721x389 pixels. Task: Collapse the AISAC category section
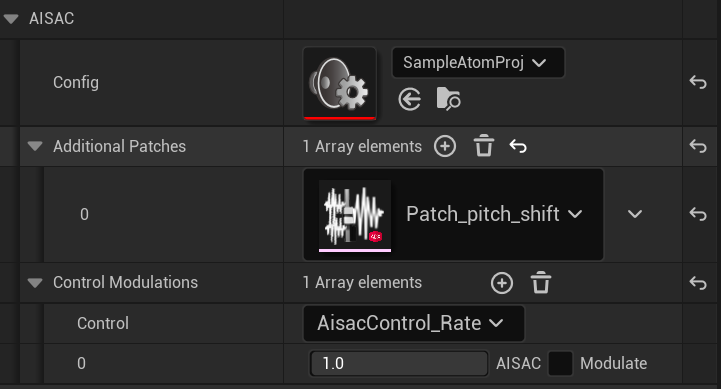coord(11,19)
